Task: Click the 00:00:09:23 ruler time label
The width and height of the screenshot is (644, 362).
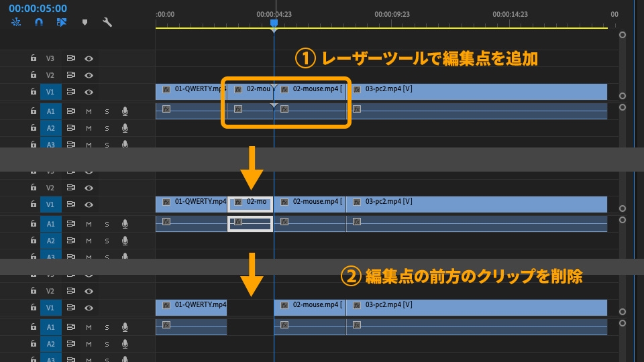Action: click(392, 14)
